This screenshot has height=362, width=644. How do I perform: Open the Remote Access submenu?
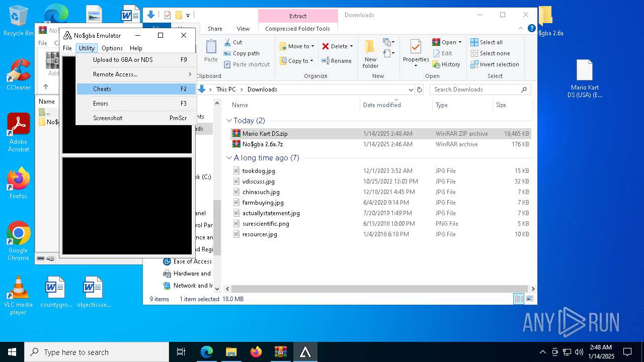(x=136, y=74)
